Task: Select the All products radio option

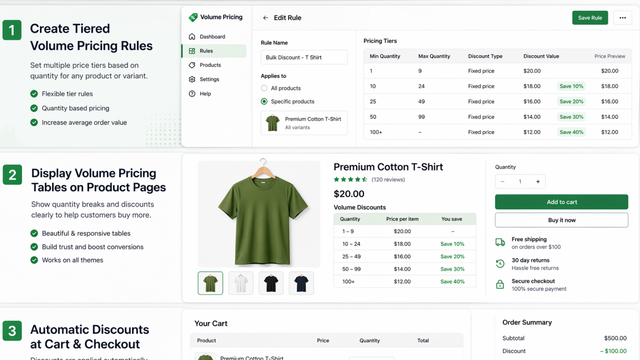Action: pyautogui.click(x=264, y=88)
